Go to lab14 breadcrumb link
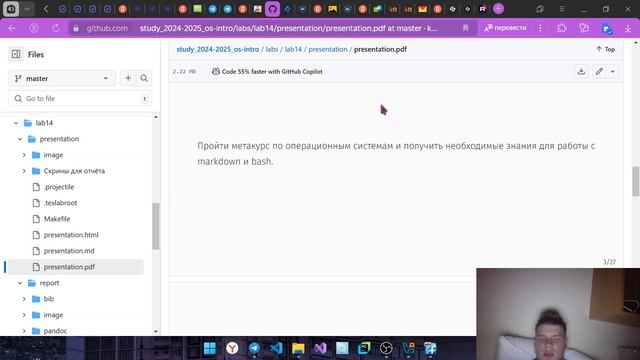The height and width of the screenshot is (360, 640). [x=293, y=49]
